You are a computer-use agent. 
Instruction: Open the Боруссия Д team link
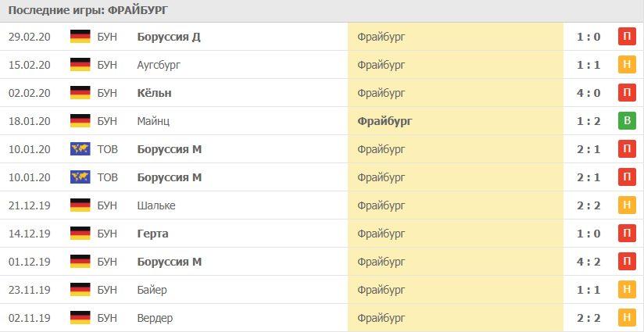coord(168,37)
